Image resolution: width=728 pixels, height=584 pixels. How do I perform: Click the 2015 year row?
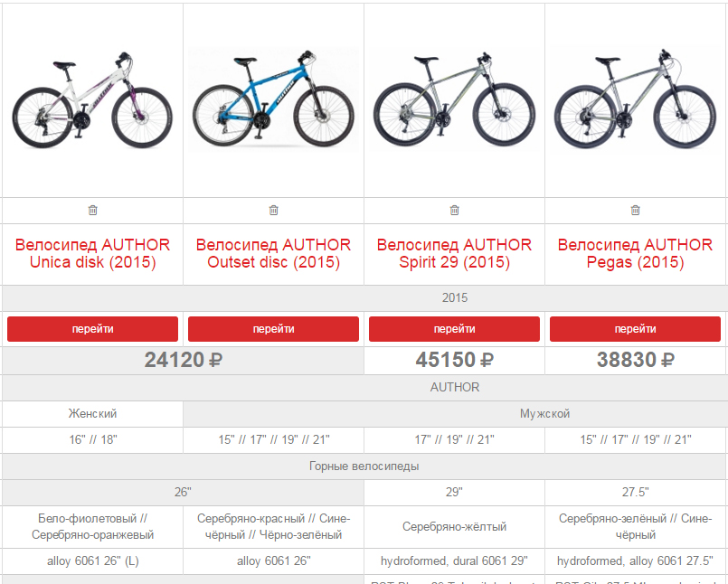[x=364, y=298]
